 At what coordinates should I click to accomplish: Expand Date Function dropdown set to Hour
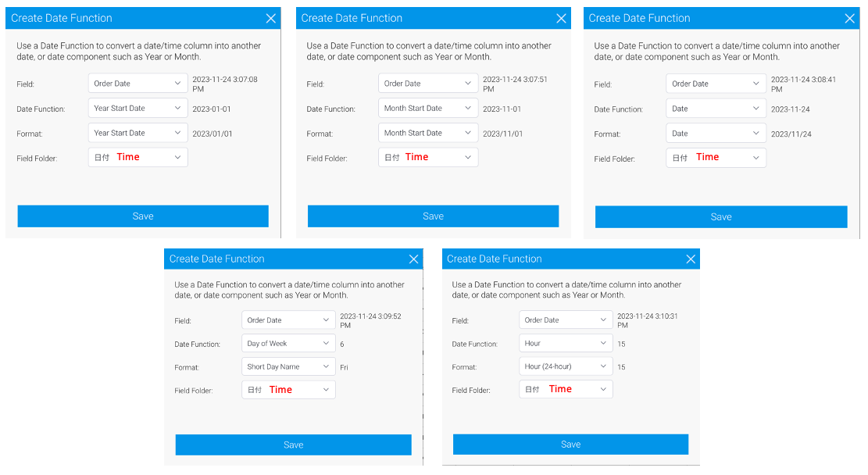tap(566, 343)
